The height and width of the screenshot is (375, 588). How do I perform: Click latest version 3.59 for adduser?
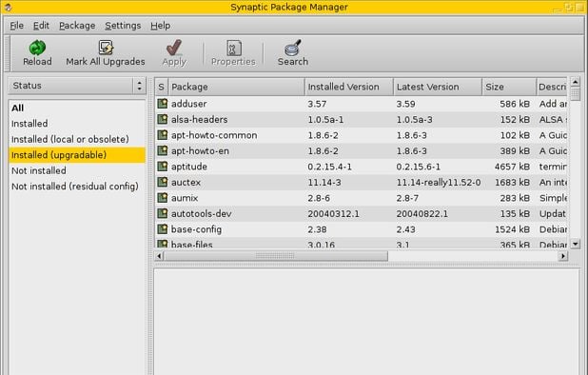point(405,104)
